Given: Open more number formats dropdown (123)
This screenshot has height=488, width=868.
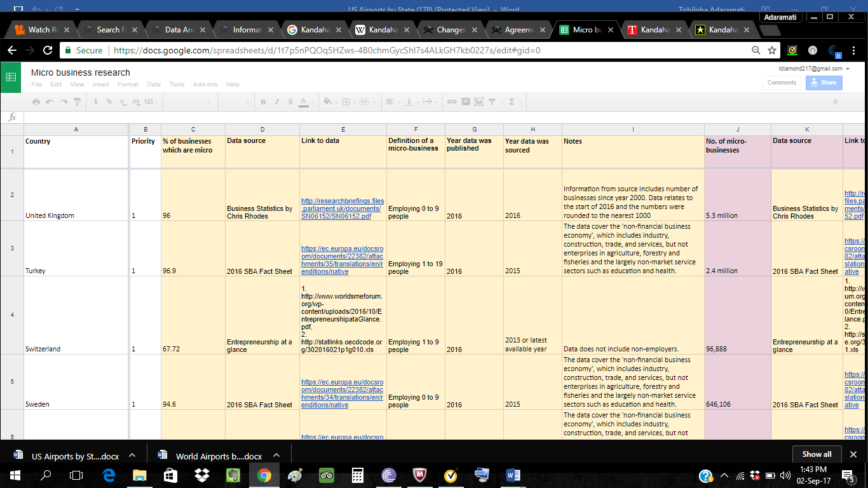Looking at the screenshot, I should click(150, 102).
